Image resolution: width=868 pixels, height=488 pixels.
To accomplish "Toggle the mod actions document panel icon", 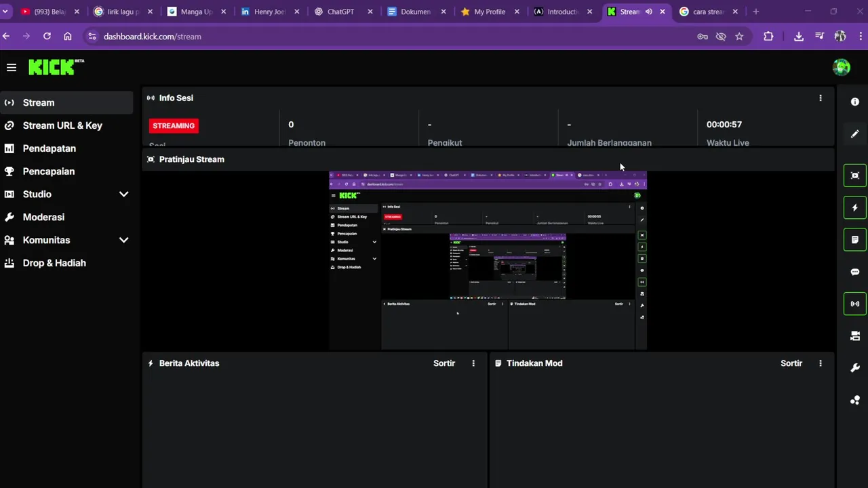I will coord(855,240).
